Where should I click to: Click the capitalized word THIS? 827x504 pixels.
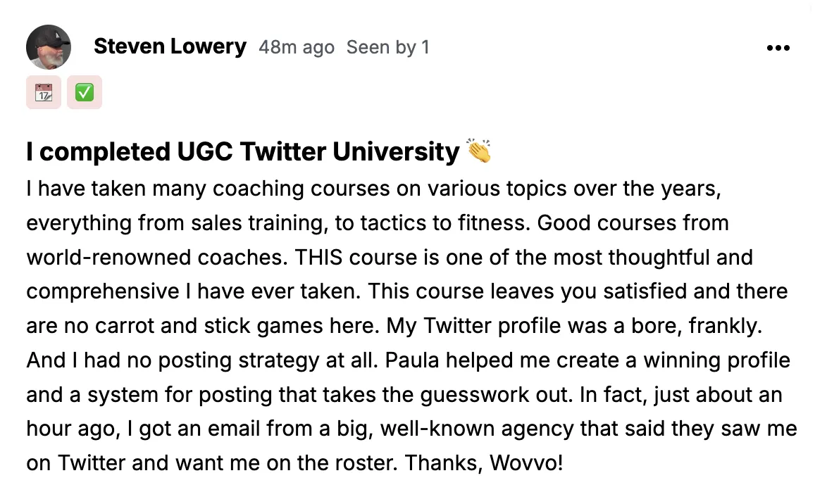(318, 257)
